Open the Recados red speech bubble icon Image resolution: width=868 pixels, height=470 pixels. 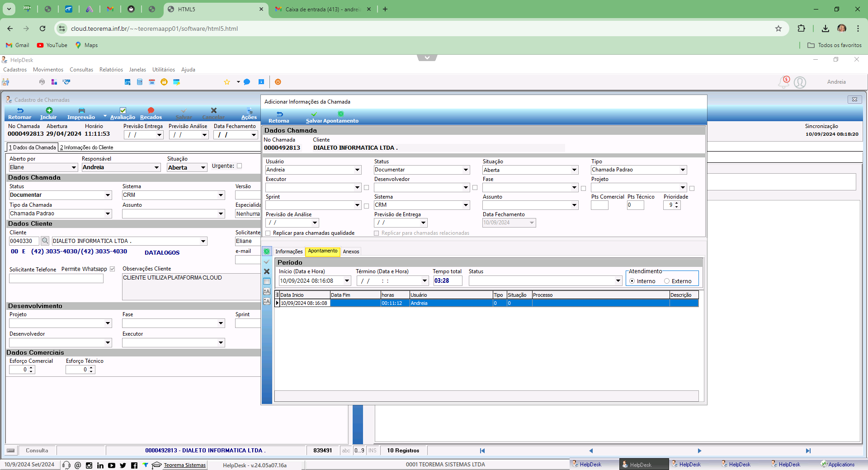pos(151,110)
